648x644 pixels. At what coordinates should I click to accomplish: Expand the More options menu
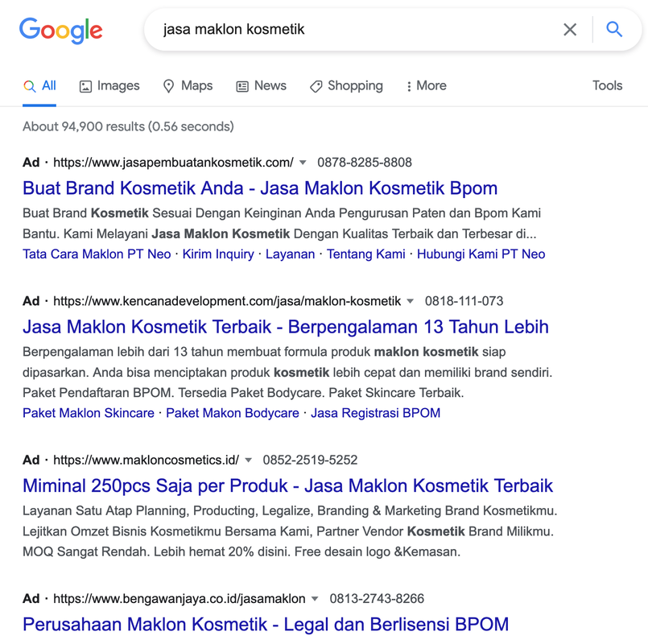click(x=426, y=86)
